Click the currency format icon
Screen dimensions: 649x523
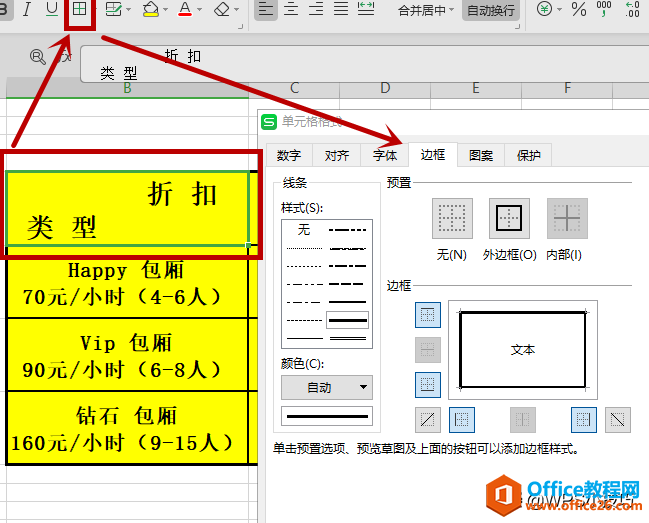(544, 9)
